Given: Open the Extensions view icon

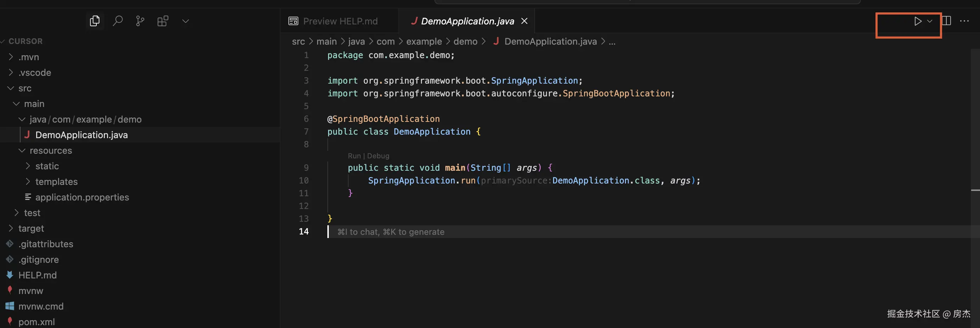Looking at the screenshot, I should click(163, 21).
